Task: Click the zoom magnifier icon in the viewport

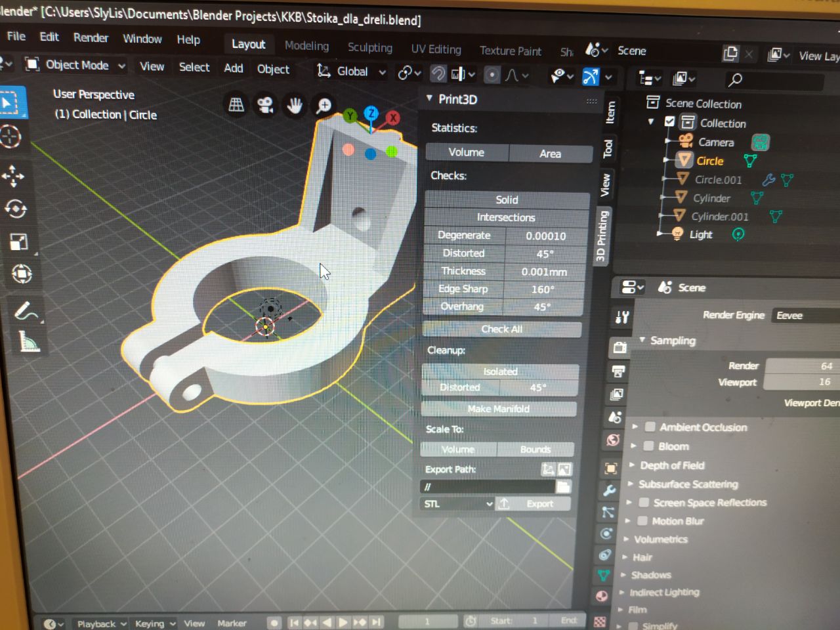Action: tap(324, 106)
